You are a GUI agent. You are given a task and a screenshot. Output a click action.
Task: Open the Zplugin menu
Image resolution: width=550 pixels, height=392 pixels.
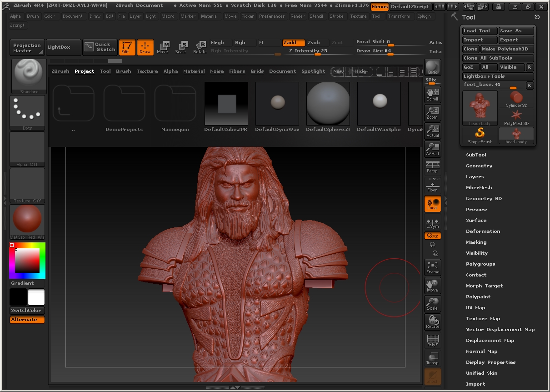[x=423, y=16]
